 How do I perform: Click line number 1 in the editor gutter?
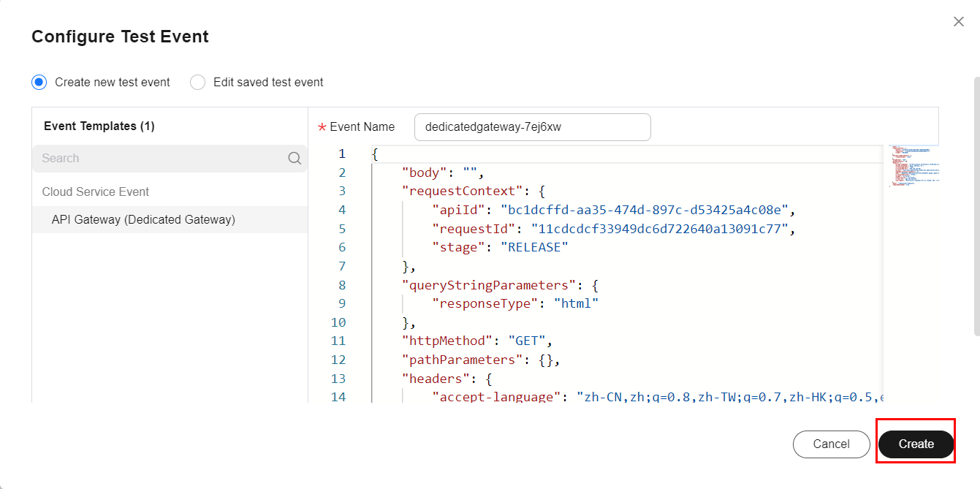pyautogui.click(x=341, y=154)
